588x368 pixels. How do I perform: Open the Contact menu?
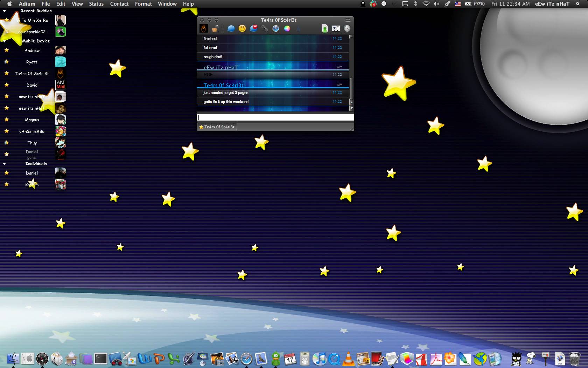coord(119,4)
